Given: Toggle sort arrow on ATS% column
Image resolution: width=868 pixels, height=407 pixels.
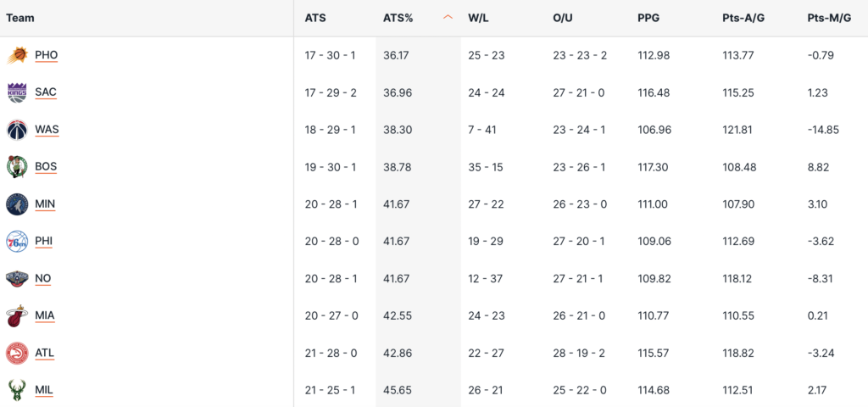Looking at the screenshot, I should pyautogui.click(x=448, y=18).
